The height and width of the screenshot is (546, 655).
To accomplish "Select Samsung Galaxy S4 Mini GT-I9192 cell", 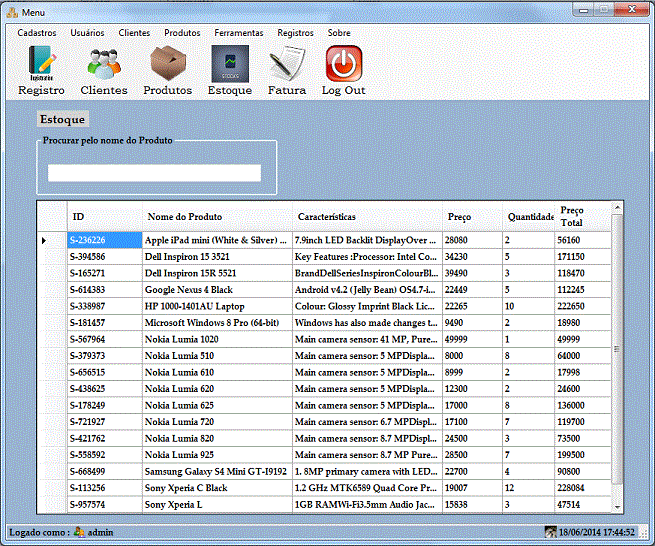I will pos(217,471).
